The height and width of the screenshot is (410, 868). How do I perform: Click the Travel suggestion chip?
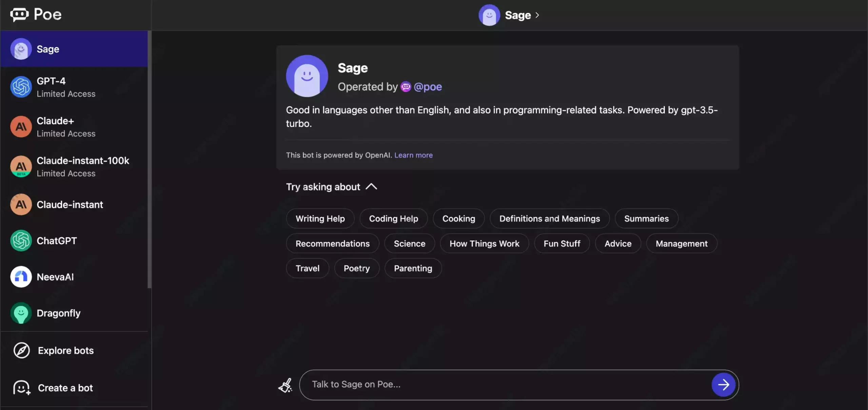307,268
